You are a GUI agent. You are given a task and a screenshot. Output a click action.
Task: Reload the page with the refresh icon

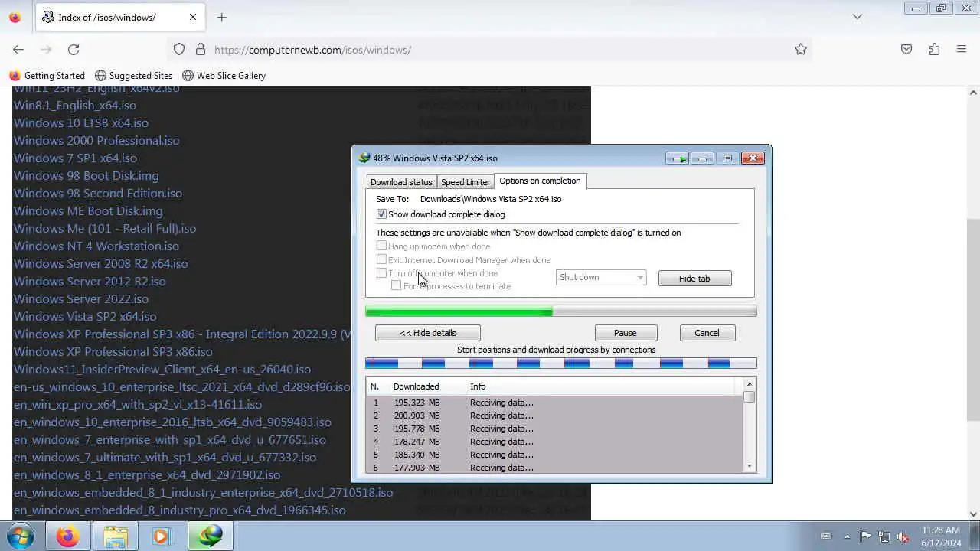pos(73,49)
